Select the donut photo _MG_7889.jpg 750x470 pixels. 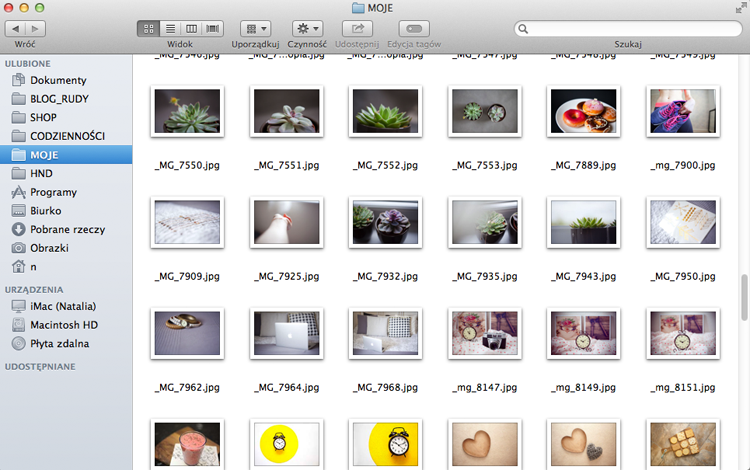coord(584,111)
